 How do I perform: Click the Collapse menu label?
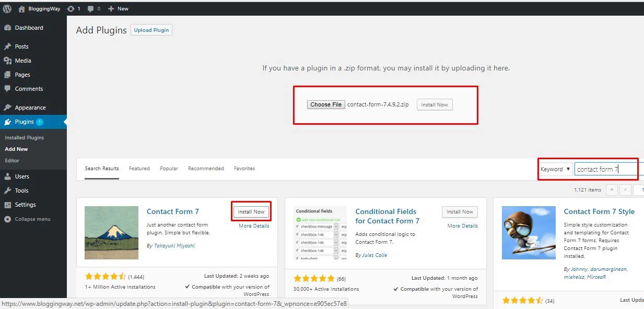click(32, 219)
